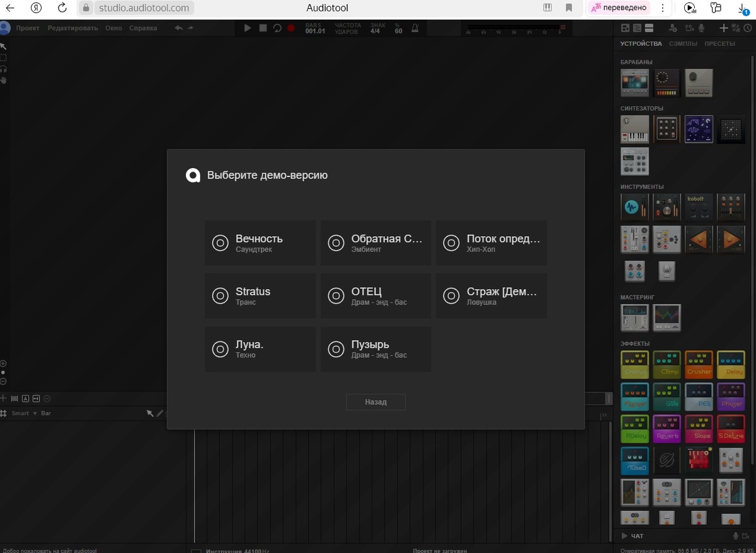756x553 pixels.
Task: Toggle the metronome icon
Action: pos(415,28)
